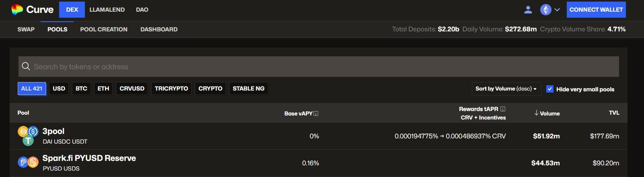Uncheck Hide very small pools checkbox
Screen dimensions: 644x177
(550, 89)
